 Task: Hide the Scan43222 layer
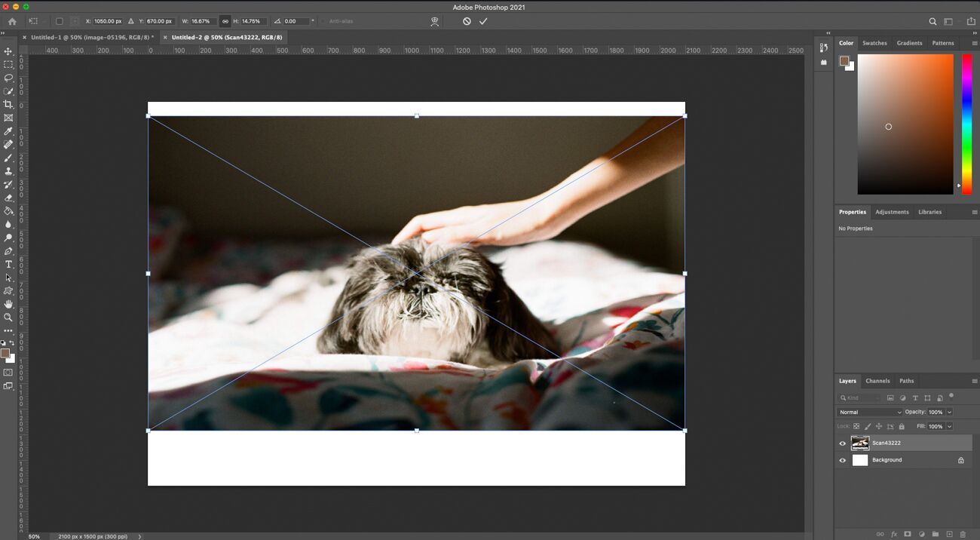(842, 443)
